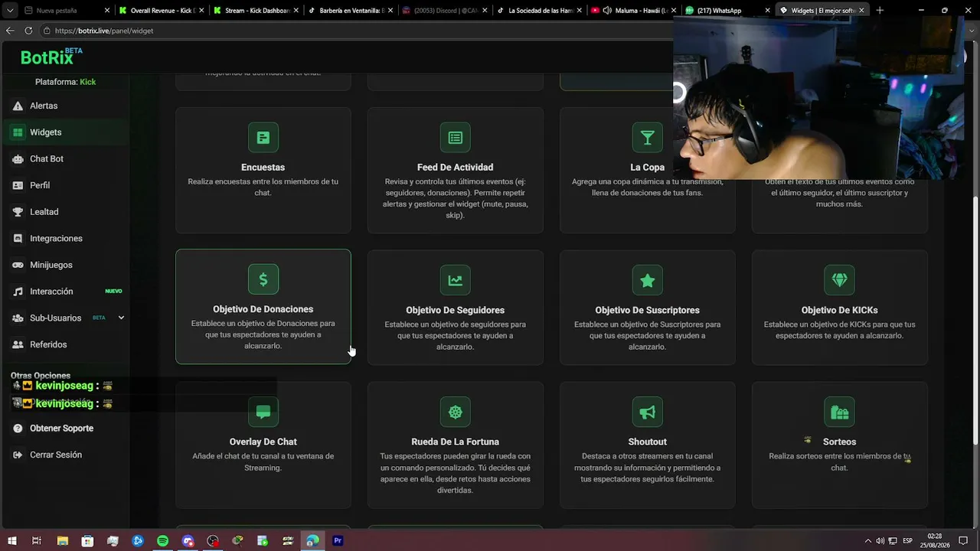Screen dimensions: 980x551
Task: Click the Objetivo De Seguidores chart icon
Action: point(456,280)
